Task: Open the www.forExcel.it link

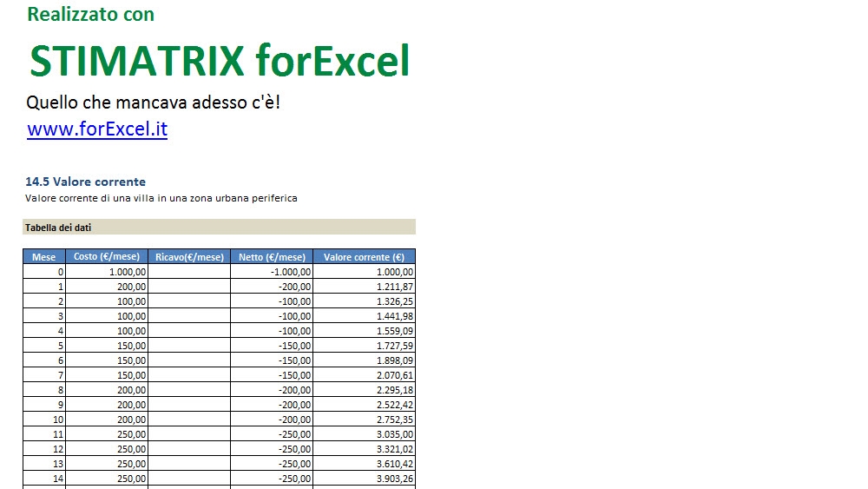Action: [97, 129]
